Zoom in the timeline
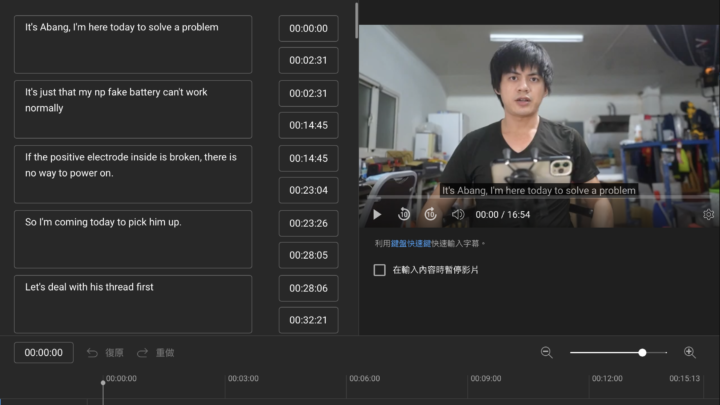The image size is (720, 405). [x=689, y=352]
